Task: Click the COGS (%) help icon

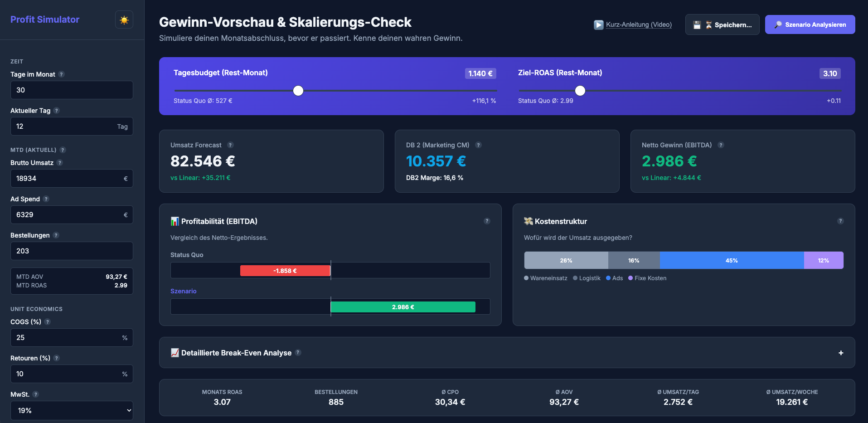Action: (47, 322)
